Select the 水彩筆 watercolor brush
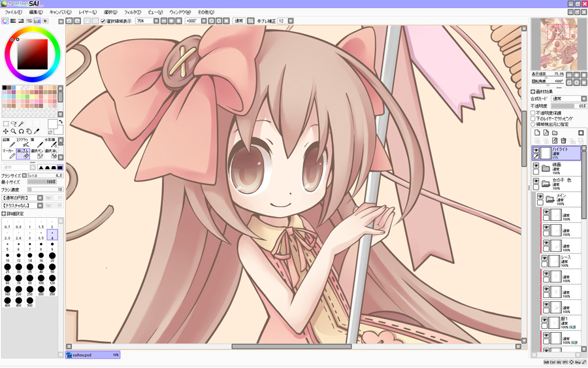This screenshot has height=368, width=588. [x=50, y=142]
